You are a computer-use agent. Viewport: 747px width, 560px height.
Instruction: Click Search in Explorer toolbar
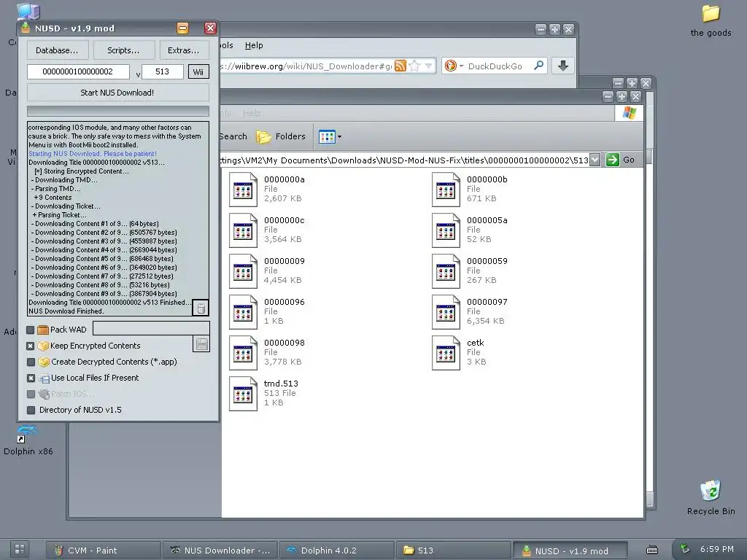pos(233,136)
